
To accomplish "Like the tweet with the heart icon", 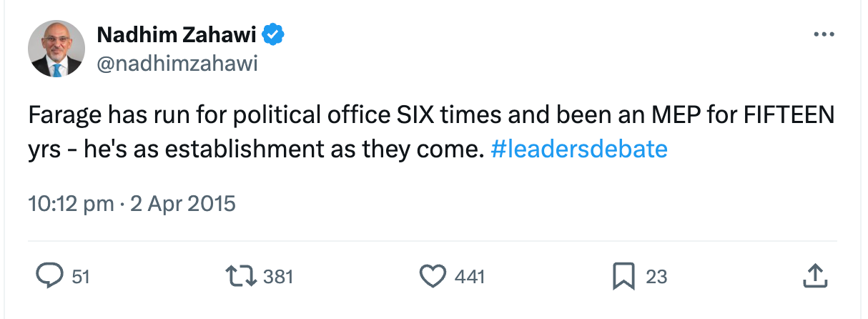I will (x=433, y=276).
